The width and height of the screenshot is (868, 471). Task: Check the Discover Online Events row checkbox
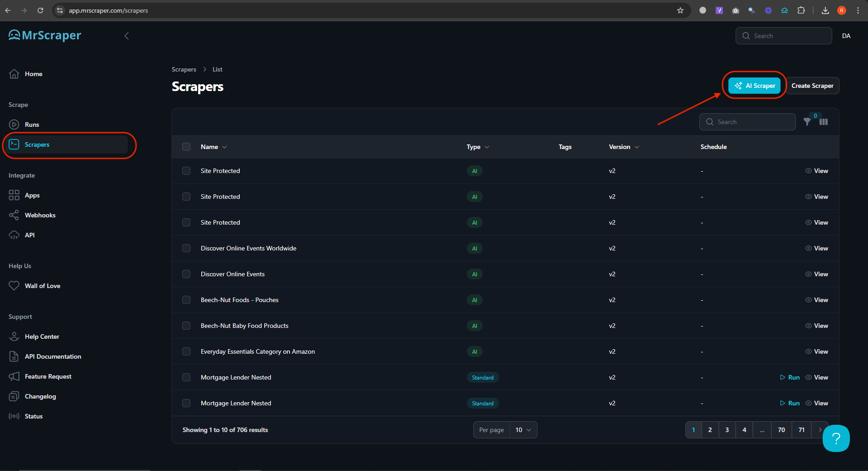186,274
